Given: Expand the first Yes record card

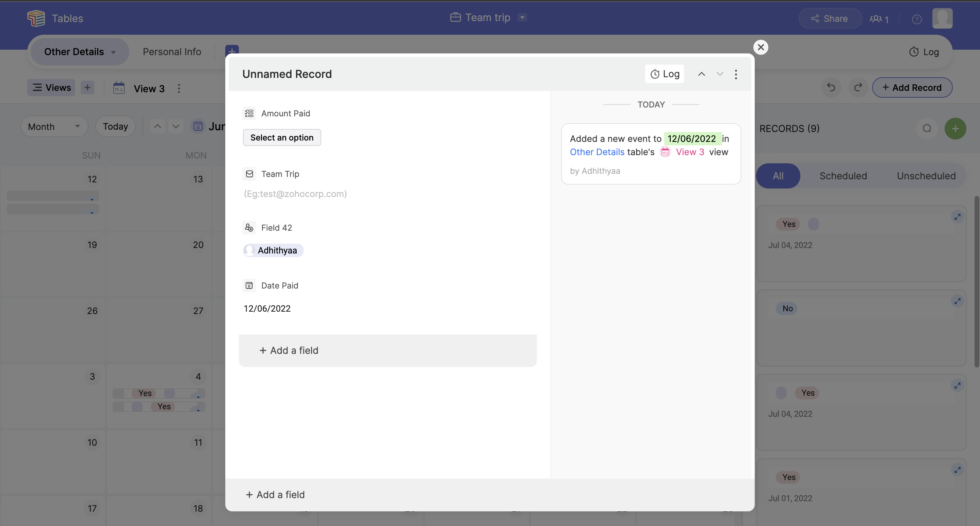Looking at the screenshot, I should click(957, 217).
